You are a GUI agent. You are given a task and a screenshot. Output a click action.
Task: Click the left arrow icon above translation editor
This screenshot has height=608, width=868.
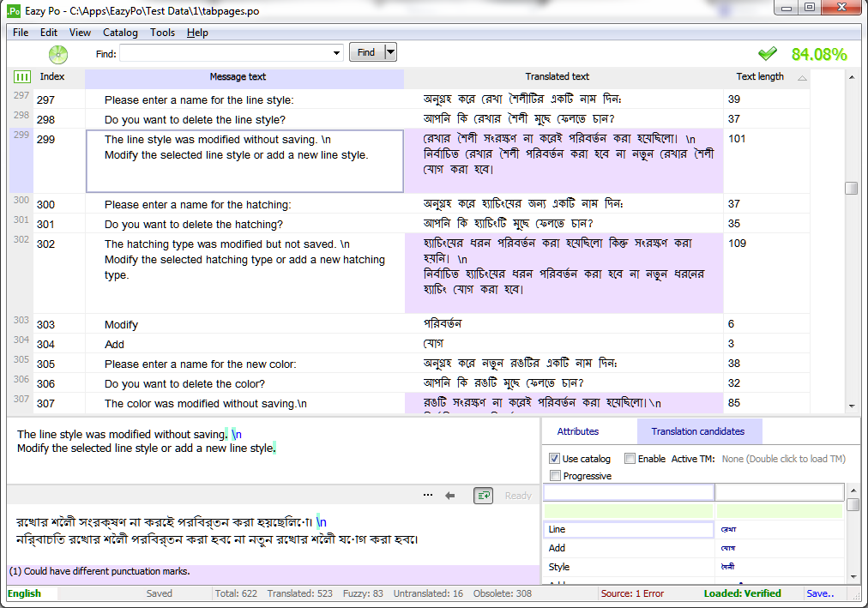click(x=450, y=496)
